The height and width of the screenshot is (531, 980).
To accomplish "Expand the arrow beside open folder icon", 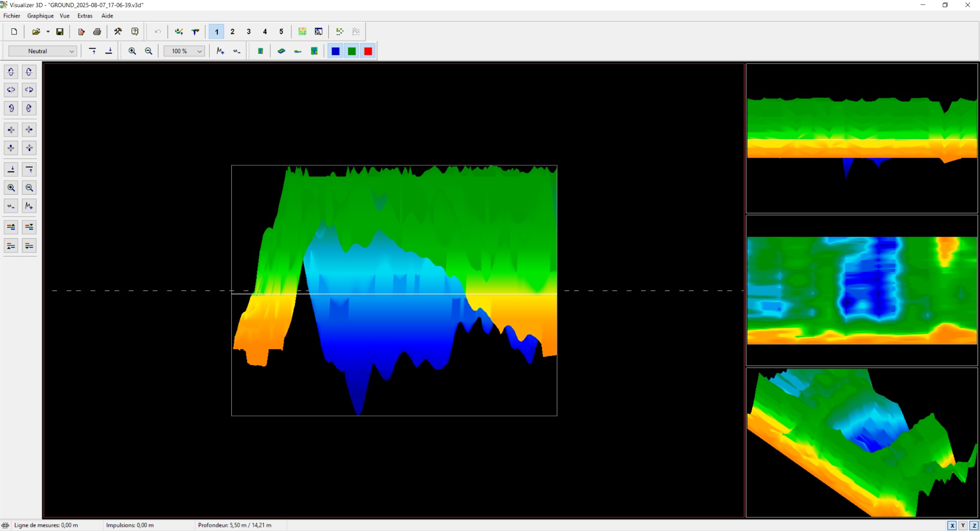I will click(48, 32).
